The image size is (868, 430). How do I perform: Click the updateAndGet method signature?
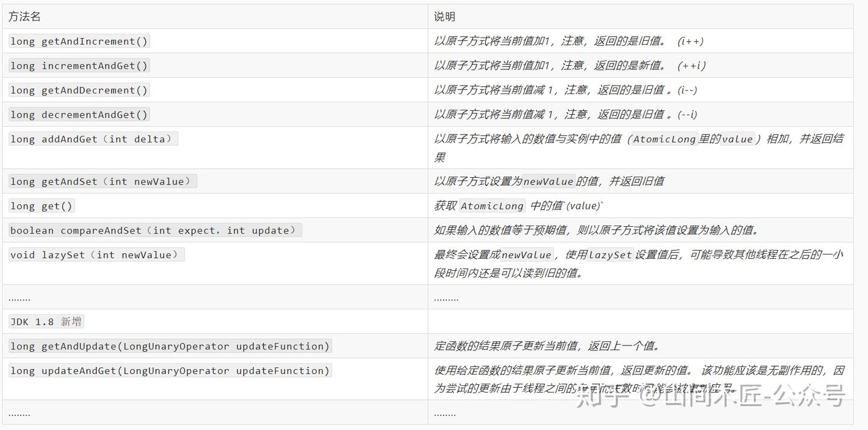point(171,370)
